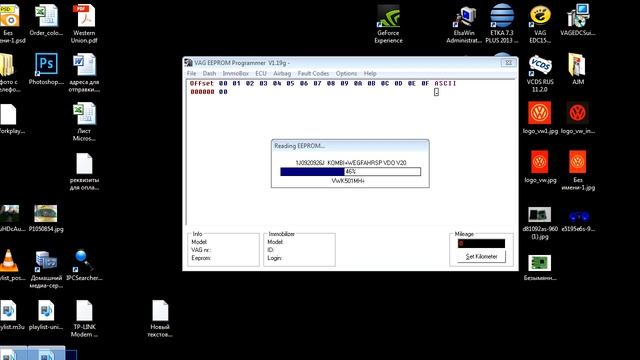Screen dimensions: 640x360
Task: Click the Info Eeprom label
Action: (x=201, y=258)
